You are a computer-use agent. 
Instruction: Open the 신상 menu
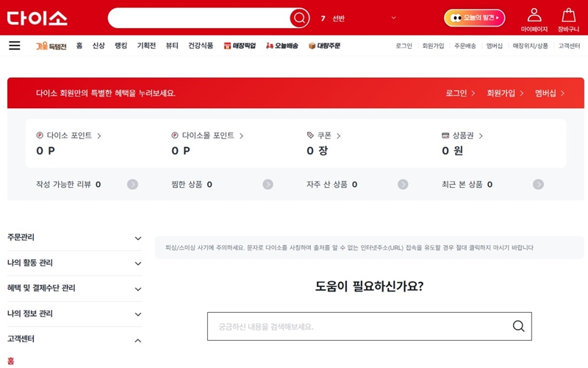tap(98, 46)
